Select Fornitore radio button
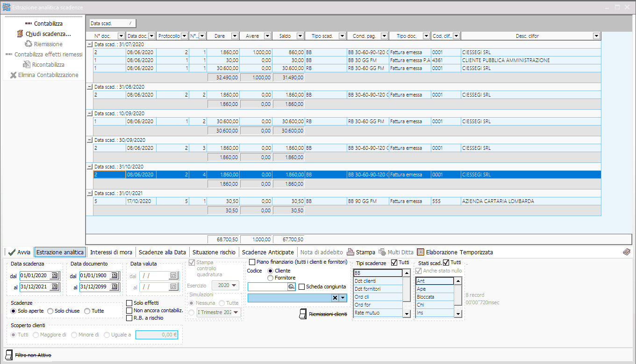 pos(270,278)
